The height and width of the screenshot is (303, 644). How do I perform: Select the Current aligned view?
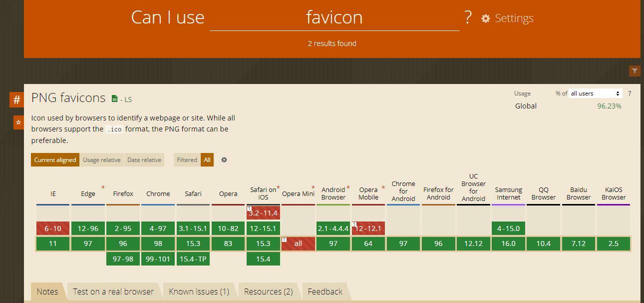(x=55, y=160)
